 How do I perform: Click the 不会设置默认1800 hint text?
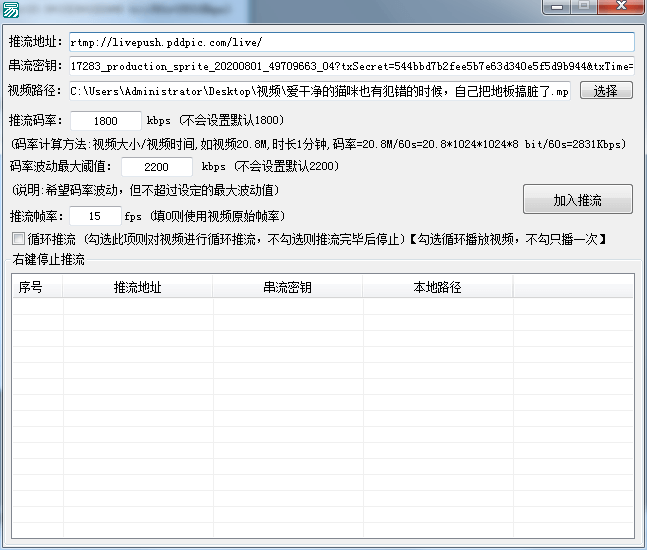point(232,120)
